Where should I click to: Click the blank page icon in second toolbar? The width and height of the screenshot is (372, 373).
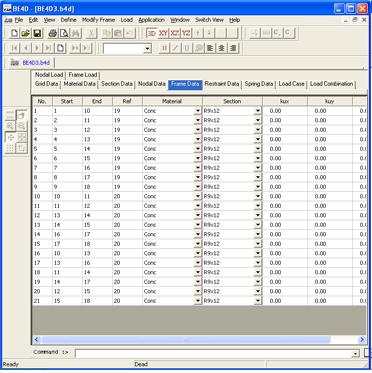[x=60, y=48]
